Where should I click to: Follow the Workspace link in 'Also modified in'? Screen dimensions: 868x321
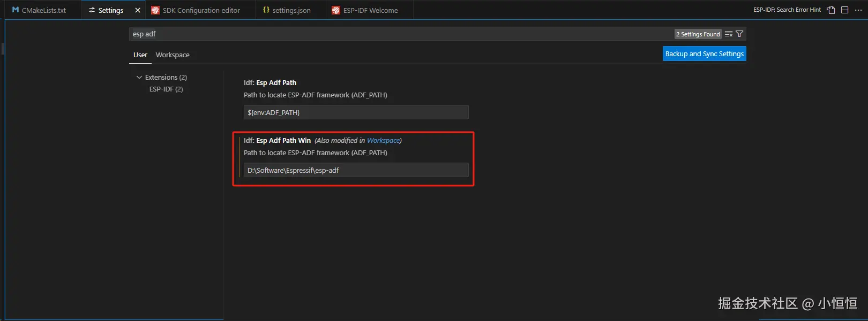[383, 140]
